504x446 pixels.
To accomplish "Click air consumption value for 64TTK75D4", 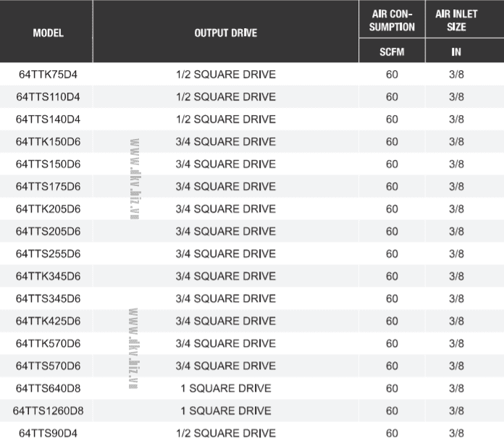I will 392,75.
